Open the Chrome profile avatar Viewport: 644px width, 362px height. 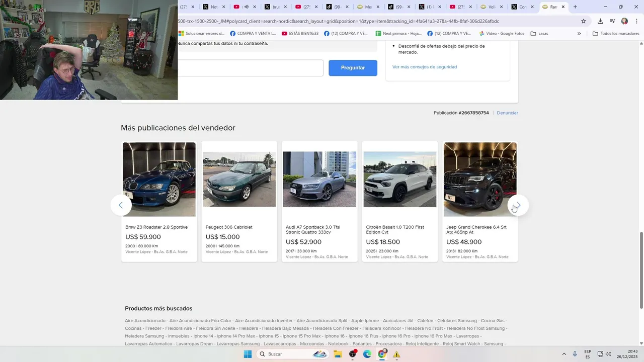624,21
